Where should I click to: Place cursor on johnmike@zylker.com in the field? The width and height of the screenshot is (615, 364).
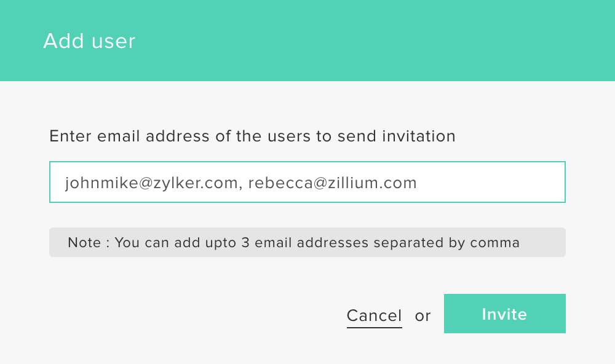coord(151,183)
